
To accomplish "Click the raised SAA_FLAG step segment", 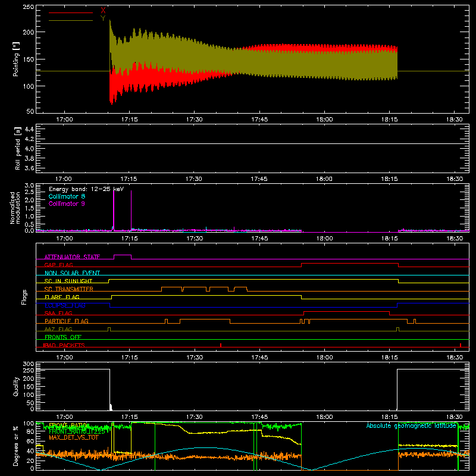I will pos(346,311).
